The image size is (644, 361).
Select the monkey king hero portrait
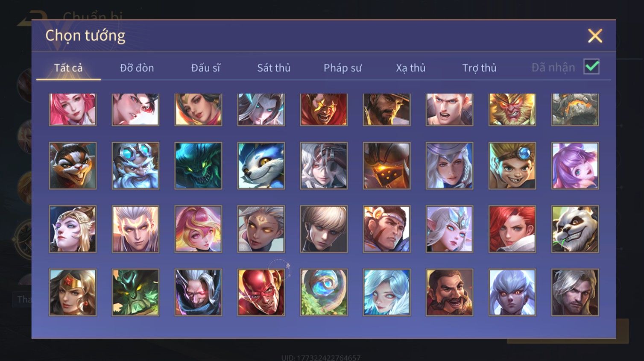tap(512, 109)
